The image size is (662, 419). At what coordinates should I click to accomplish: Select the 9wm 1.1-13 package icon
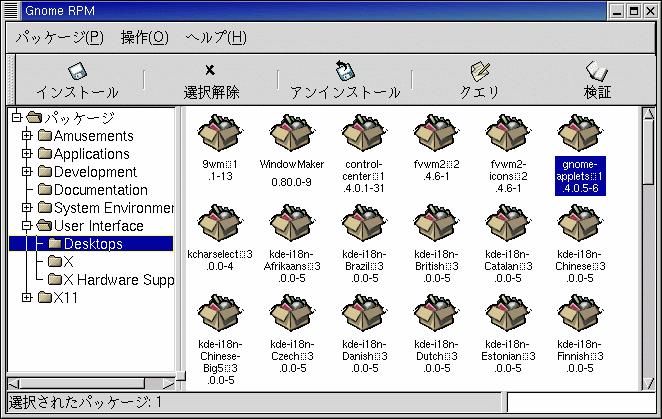pyautogui.click(x=220, y=133)
